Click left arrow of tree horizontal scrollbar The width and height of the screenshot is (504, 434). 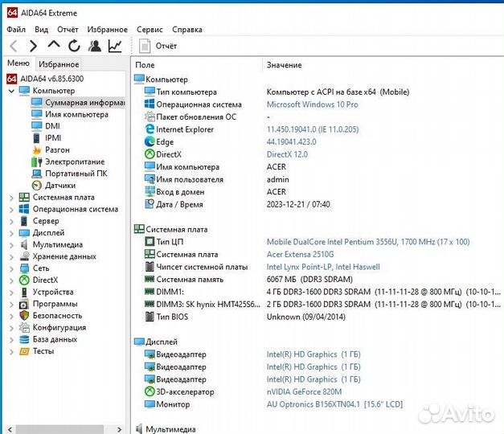click(x=10, y=429)
